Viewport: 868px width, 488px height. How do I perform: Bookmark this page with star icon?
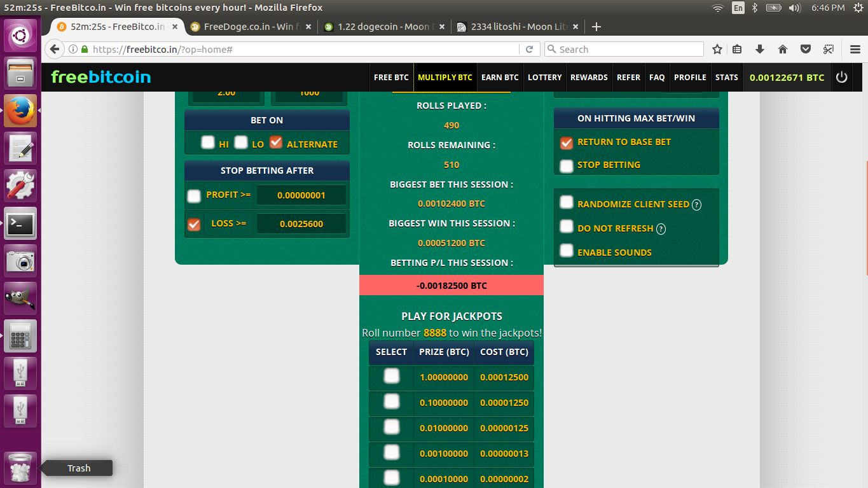tap(717, 49)
